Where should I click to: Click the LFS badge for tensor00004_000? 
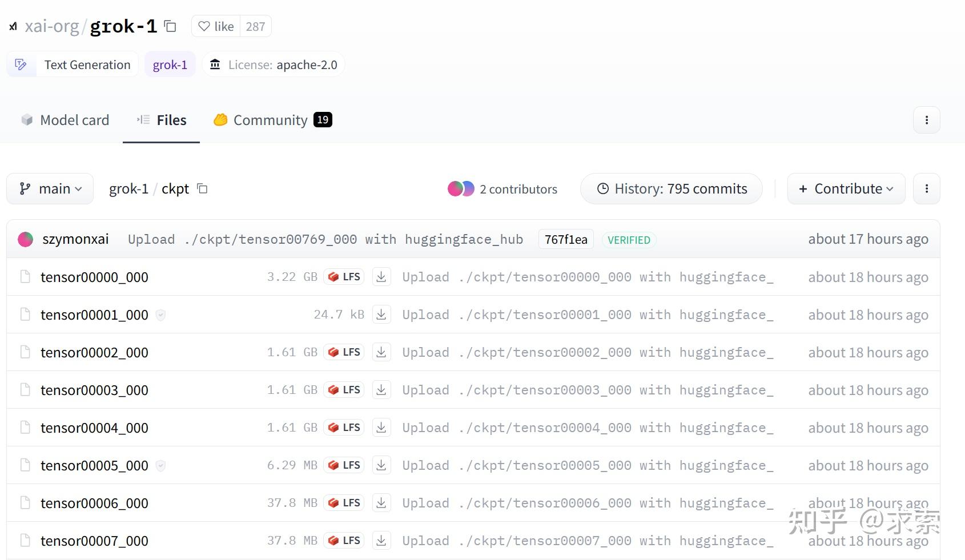coord(344,428)
